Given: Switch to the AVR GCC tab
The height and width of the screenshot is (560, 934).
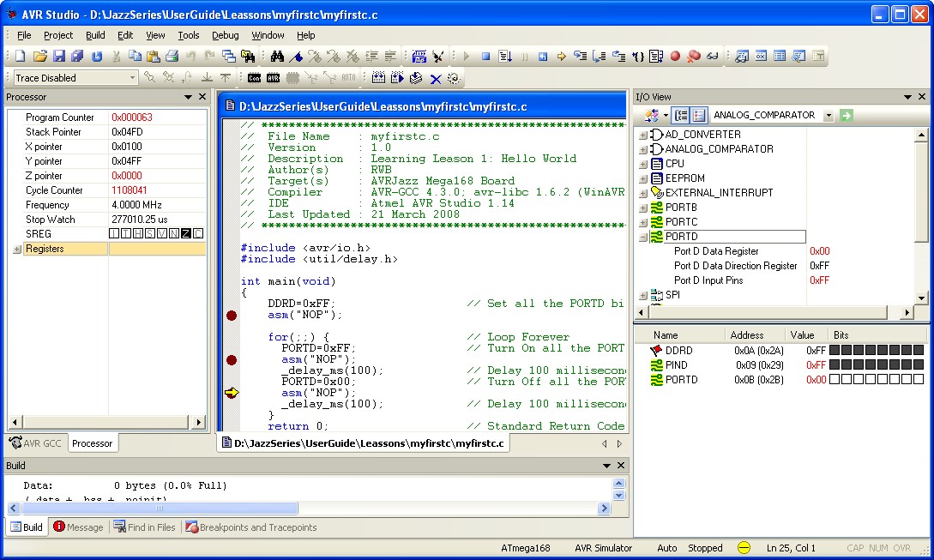Looking at the screenshot, I should point(36,443).
